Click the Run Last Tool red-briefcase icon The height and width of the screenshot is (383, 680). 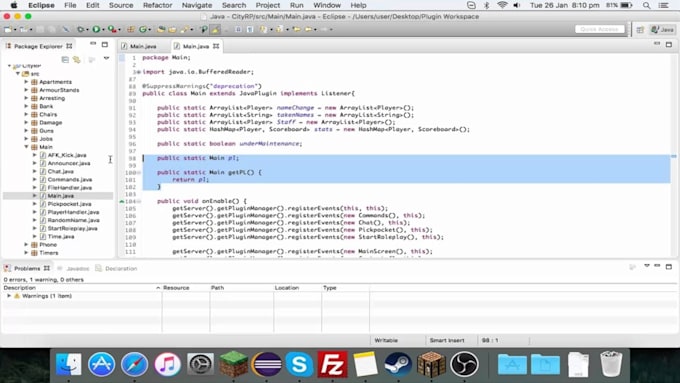112,29
